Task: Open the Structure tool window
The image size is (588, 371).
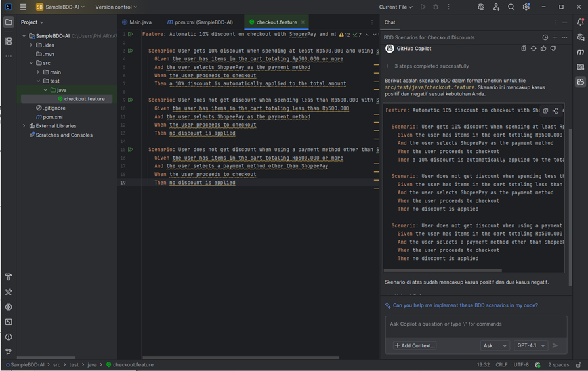Action: pos(9,41)
